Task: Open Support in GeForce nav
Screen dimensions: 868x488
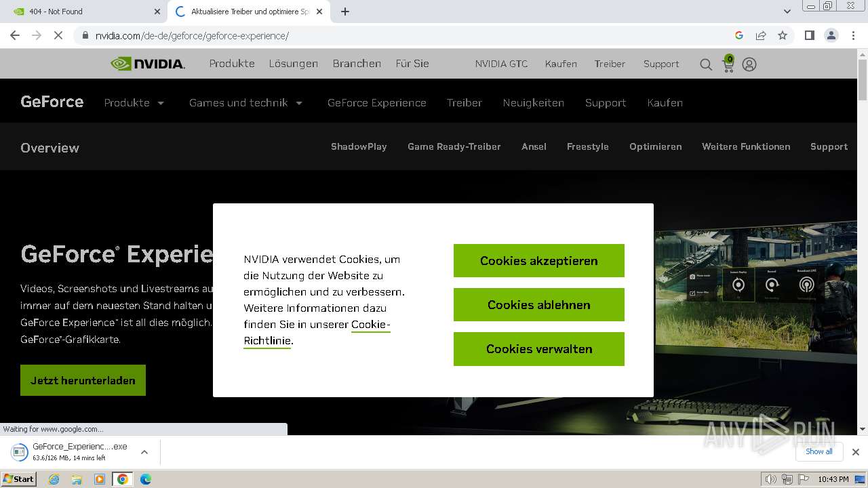Action: [606, 103]
